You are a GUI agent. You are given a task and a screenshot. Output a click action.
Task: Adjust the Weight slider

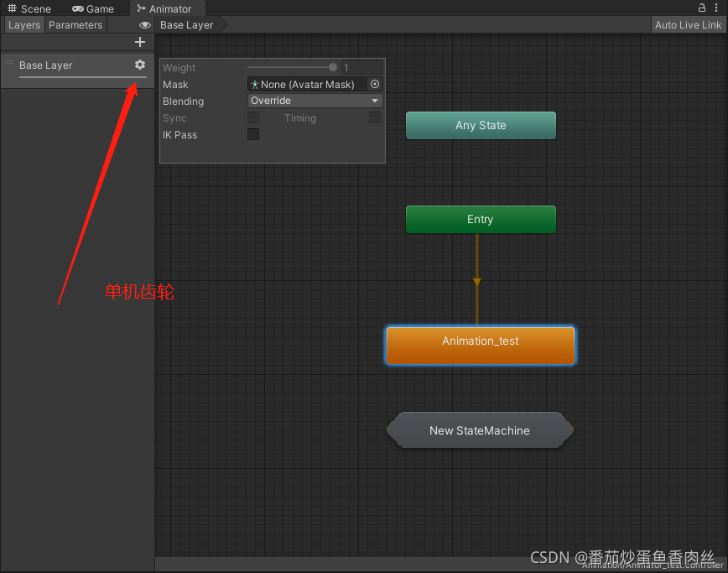tap(292, 67)
